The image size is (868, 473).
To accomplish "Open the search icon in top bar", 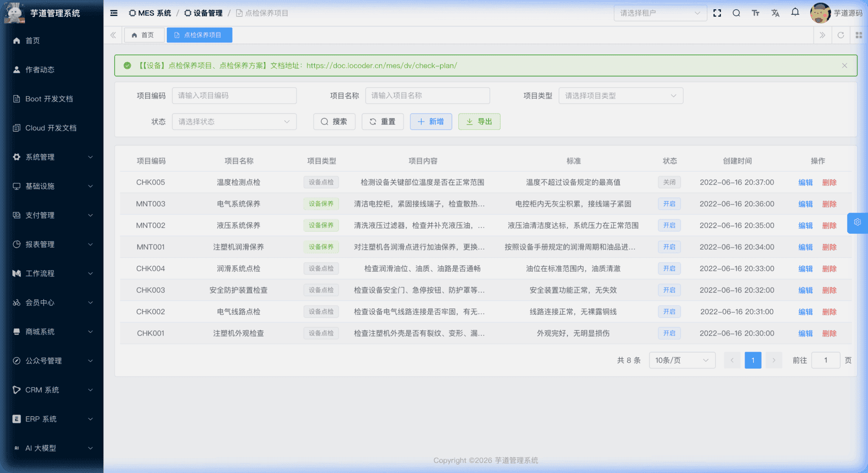I will [736, 13].
